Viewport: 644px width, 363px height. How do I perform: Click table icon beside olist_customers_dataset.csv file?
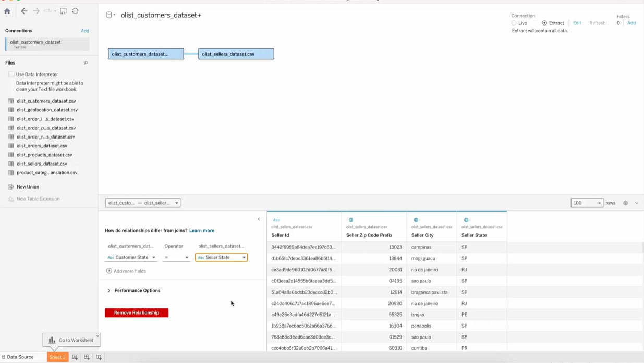pos(11,101)
